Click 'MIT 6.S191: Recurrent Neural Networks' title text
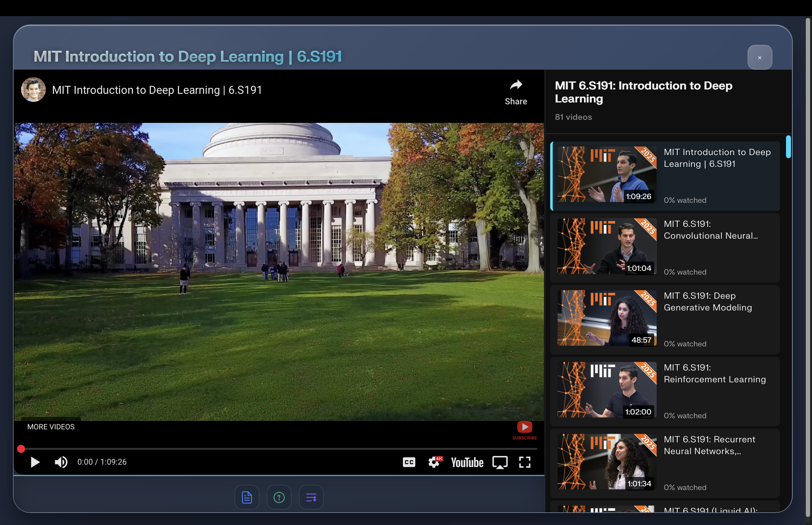The image size is (812, 525). pyautogui.click(x=710, y=445)
